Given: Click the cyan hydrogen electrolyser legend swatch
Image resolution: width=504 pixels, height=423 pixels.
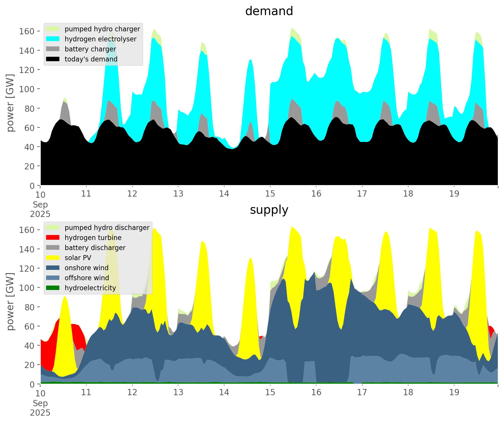Looking at the screenshot, I should (53, 39).
